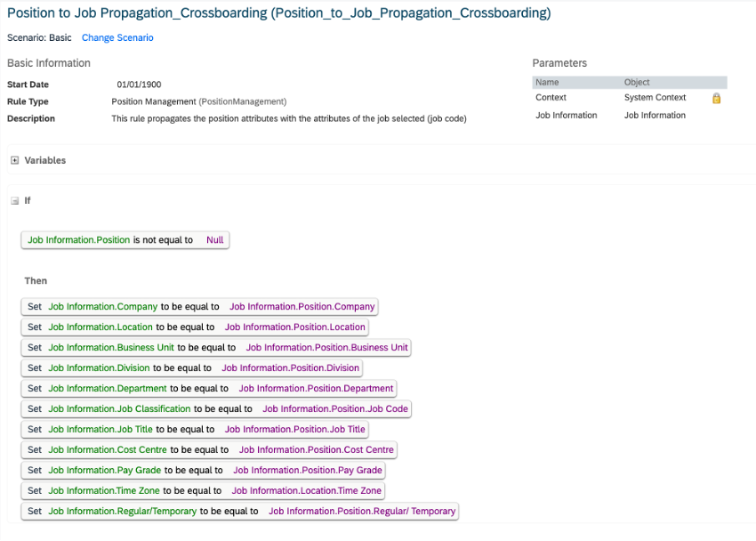756x541 pixels.
Task: Collapse the If section minus icon
Action: click(15, 201)
